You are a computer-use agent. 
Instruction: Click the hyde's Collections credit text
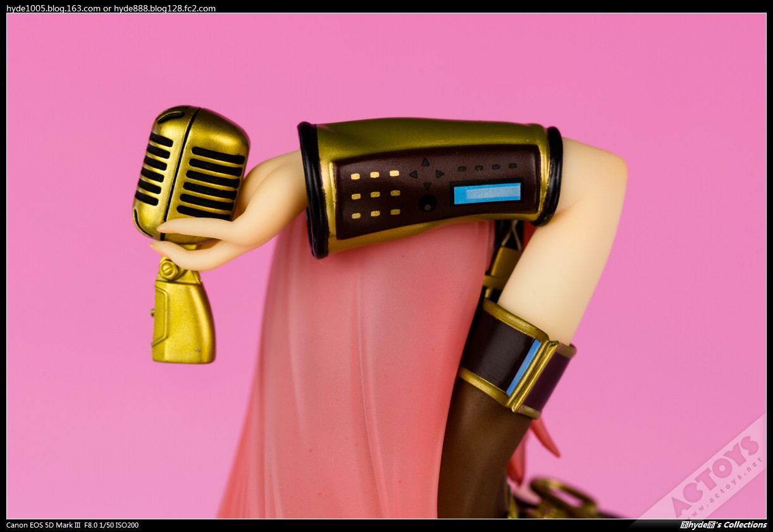click(723, 525)
